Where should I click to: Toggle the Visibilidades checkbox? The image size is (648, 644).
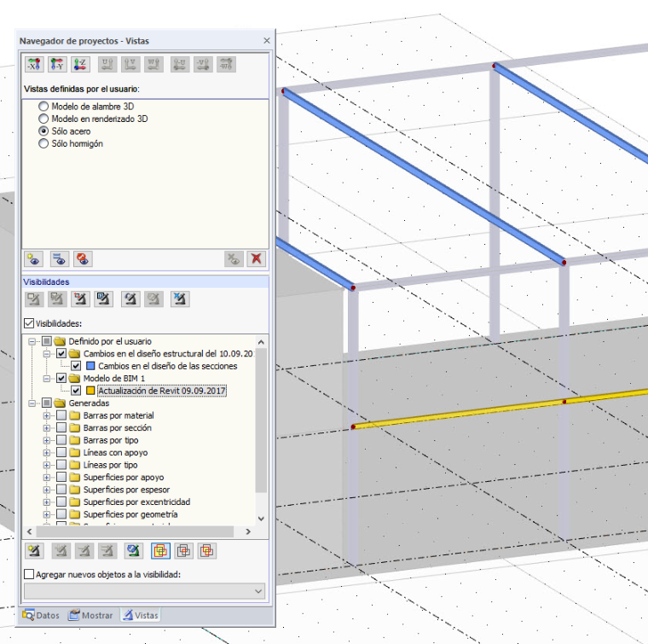29,323
